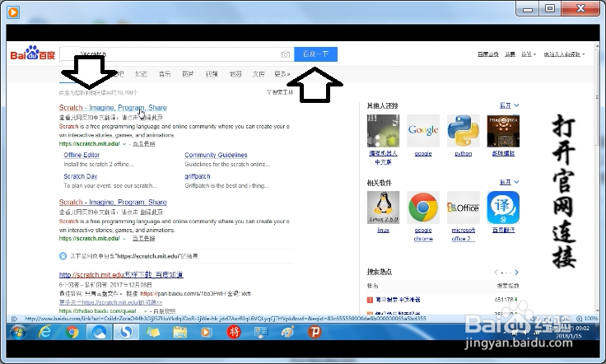
Task: Click the blue 百度一下 search button
Action: (315, 54)
